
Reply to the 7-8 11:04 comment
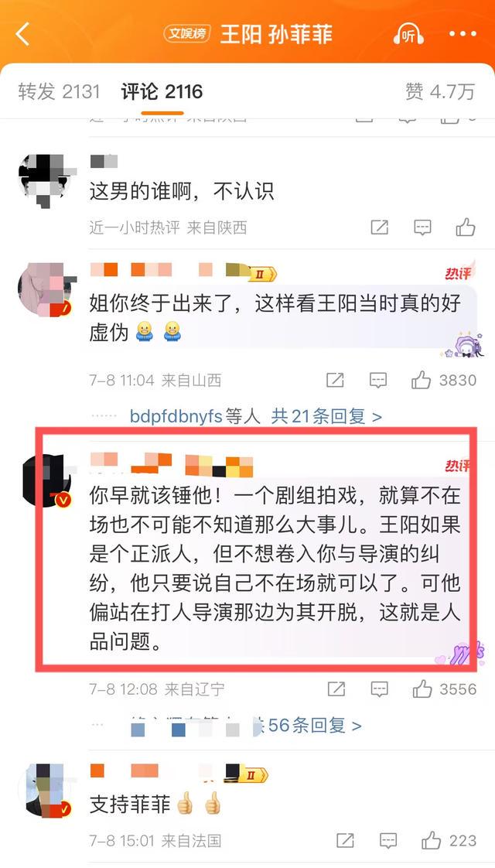coord(378,381)
